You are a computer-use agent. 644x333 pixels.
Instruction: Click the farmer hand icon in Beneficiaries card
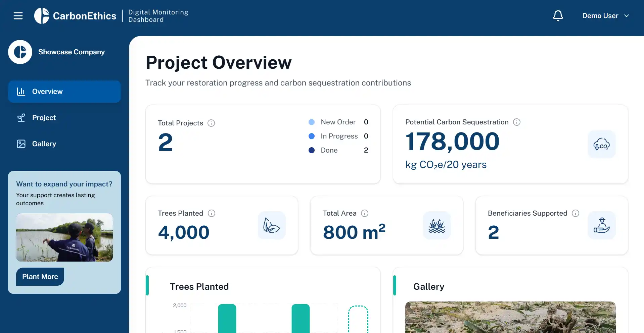tap(602, 225)
